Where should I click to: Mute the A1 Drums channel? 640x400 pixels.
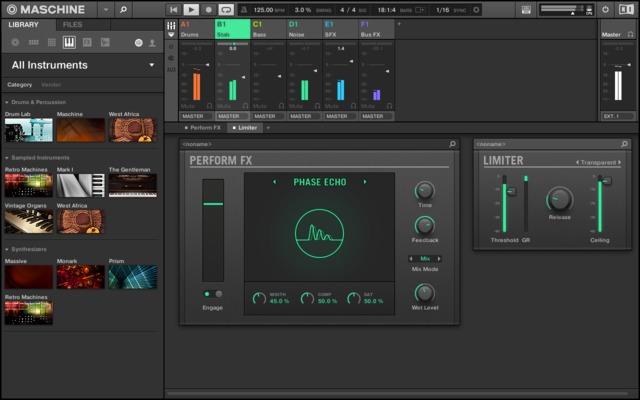[x=188, y=106]
